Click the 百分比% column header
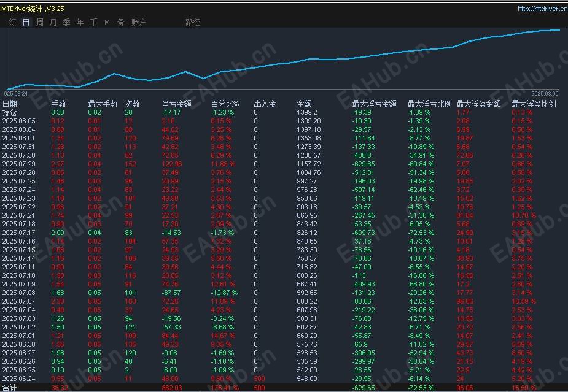Image resolution: width=568 pixels, height=392 pixels. (x=225, y=104)
